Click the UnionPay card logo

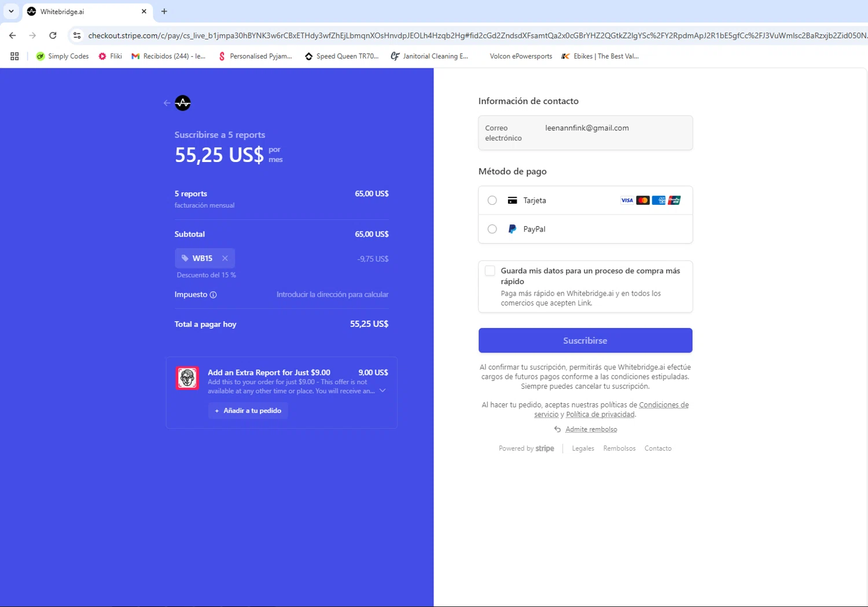click(674, 200)
